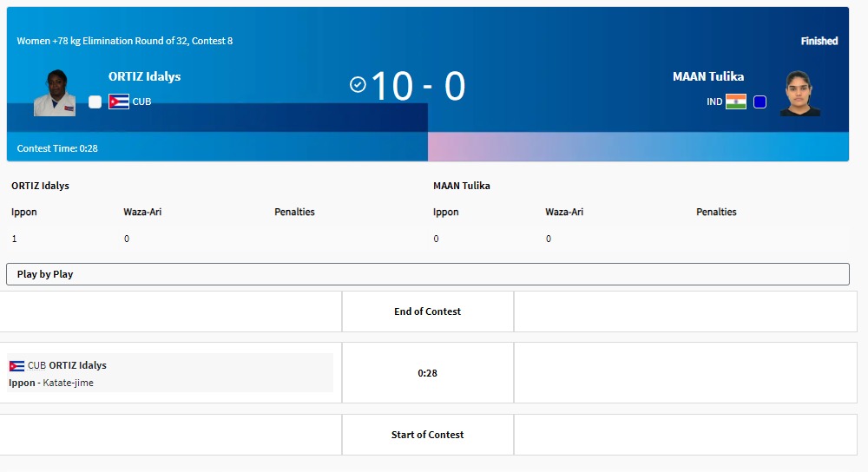Viewport: 868px width, 472px height.
Task: Click the Finished status label
Action: pos(819,41)
